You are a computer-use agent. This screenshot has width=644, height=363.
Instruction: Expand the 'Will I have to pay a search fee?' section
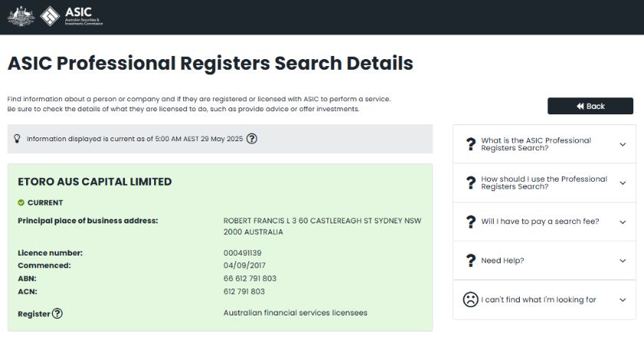pos(544,222)
